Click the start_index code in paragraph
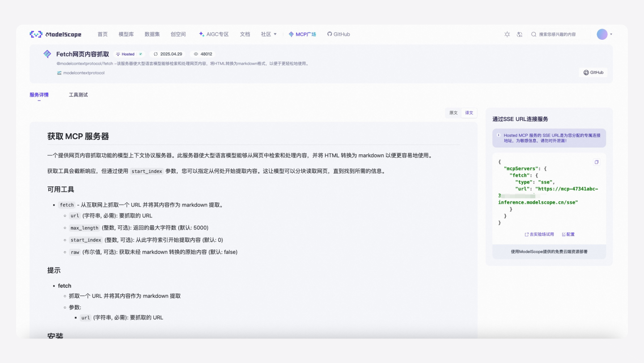 pyautogui.click(x=147, y=171)
